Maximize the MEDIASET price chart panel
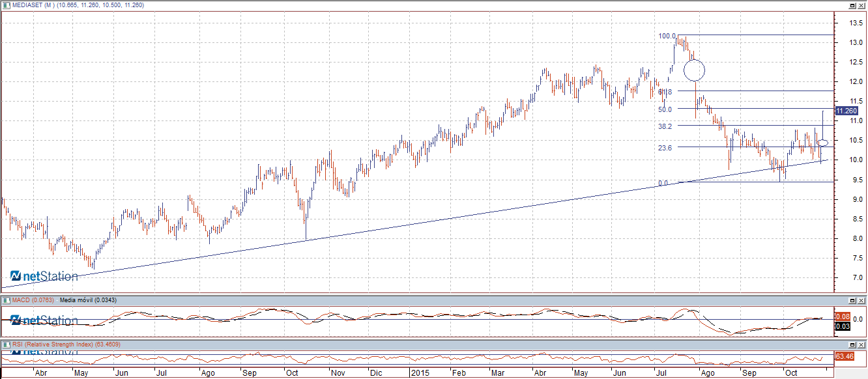 click(852, 5)
